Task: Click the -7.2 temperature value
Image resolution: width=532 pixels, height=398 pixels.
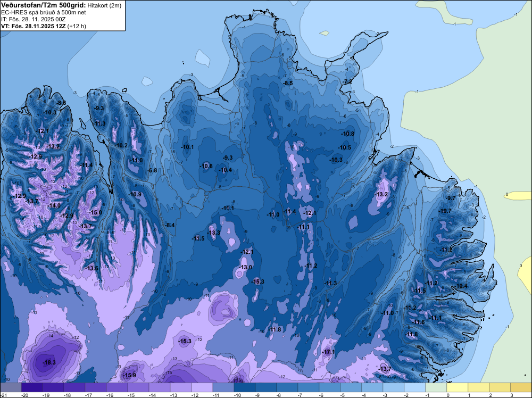Action: tap(347, 81)
